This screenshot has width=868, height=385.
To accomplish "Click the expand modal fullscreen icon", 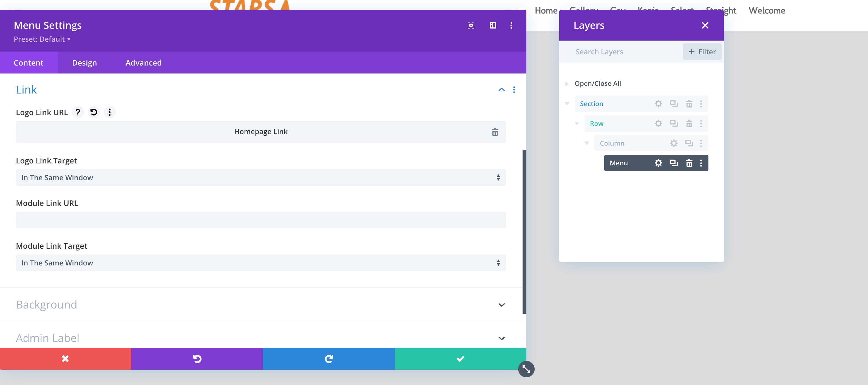I will point(471,25).
